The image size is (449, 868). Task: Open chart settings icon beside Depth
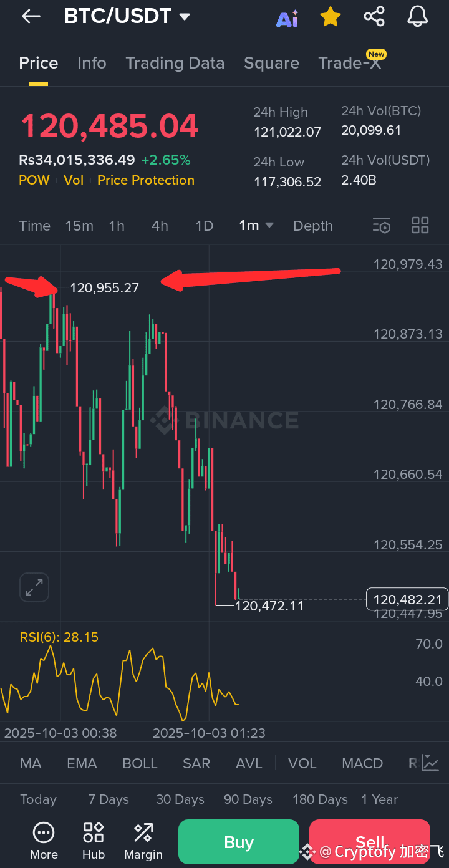pos(382,226)
